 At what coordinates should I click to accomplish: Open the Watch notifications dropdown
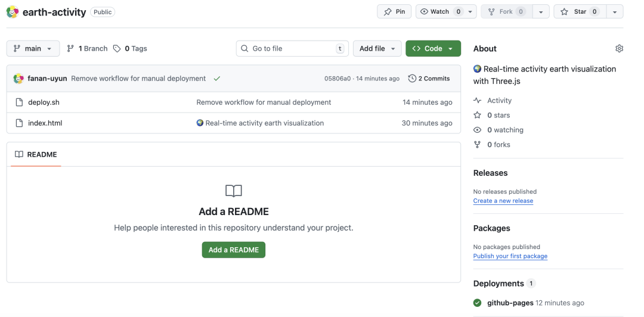(x=446, y=11)
